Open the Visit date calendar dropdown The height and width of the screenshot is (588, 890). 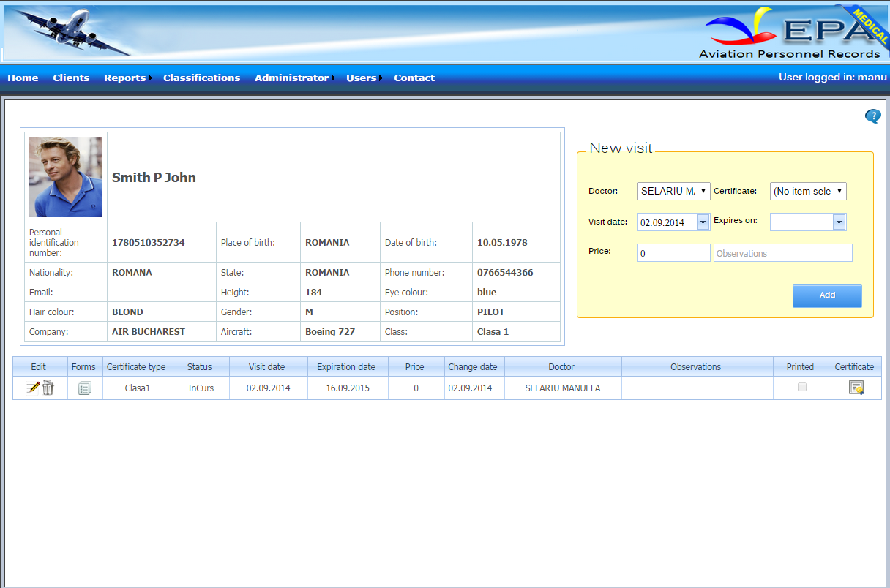[x=703, y=222]
